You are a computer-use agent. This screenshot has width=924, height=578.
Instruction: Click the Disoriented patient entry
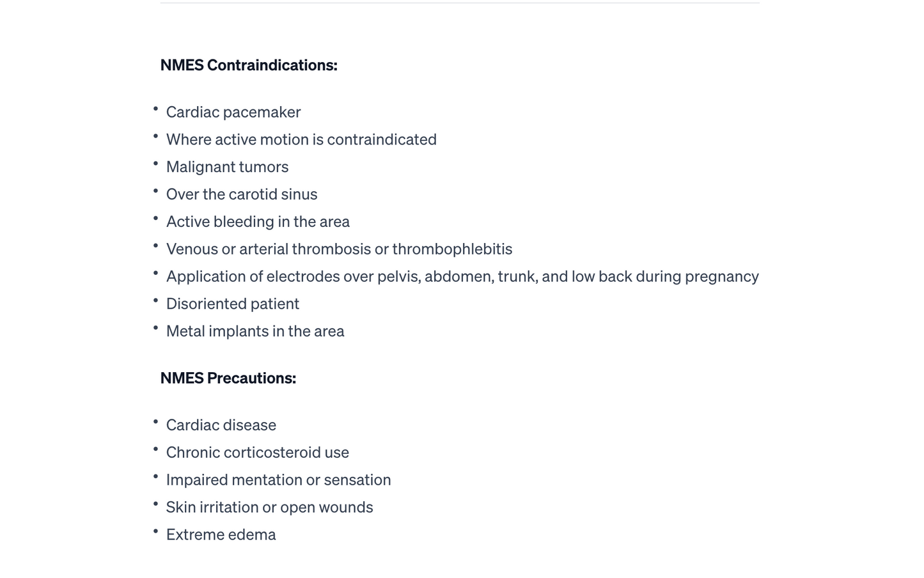(233, 304)
